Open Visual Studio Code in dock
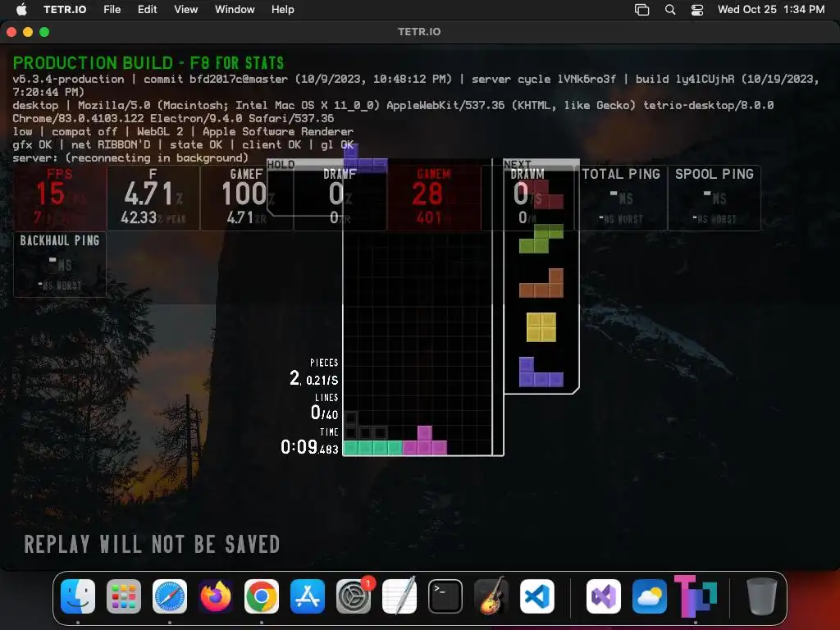The image size is (840, 630). tap(537, 596)
